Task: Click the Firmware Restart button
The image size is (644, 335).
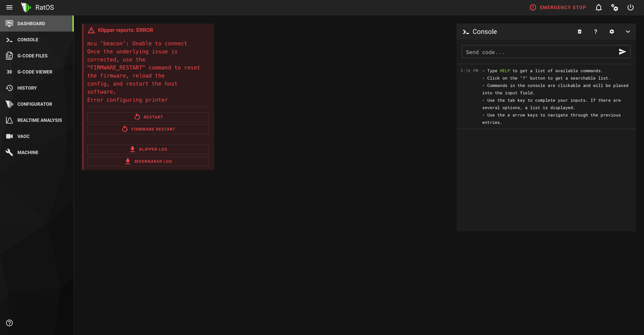Action: pos(148,129)
